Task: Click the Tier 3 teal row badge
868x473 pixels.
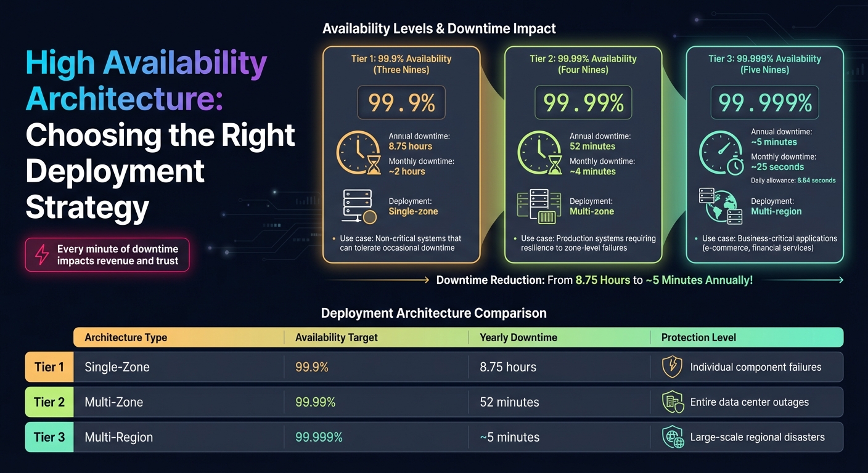Action: pyautogui.click(x=49, y=437)
